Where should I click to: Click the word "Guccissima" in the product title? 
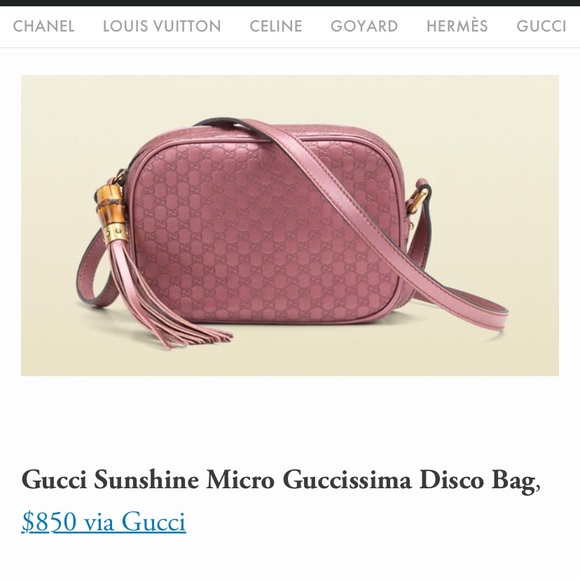347,480
